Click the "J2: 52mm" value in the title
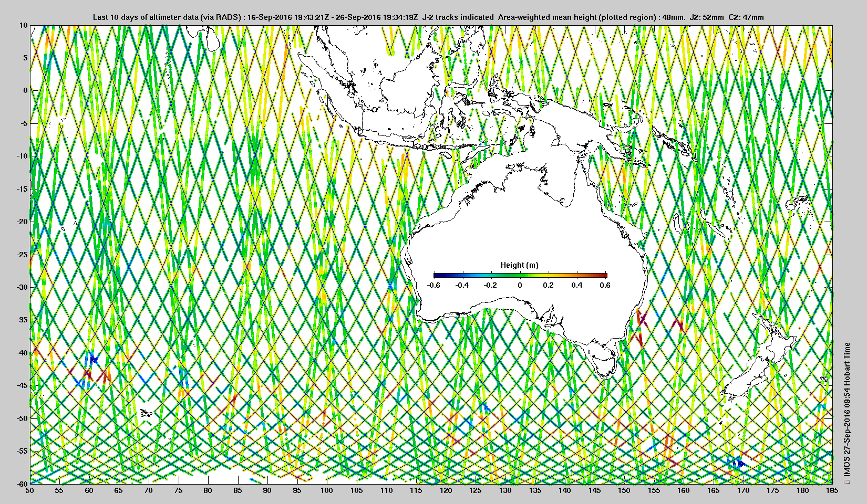Viewport: 867px width, 504px height. point(706,17)
